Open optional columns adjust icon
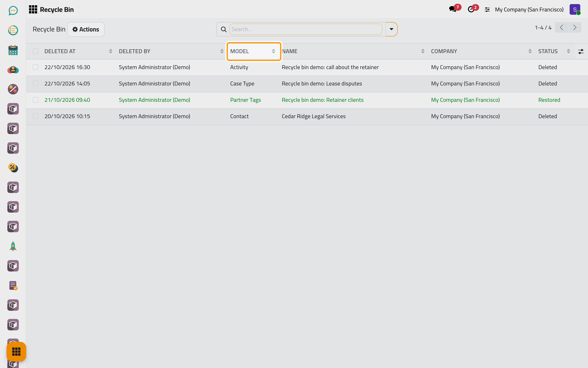 (x=581, y=52)
